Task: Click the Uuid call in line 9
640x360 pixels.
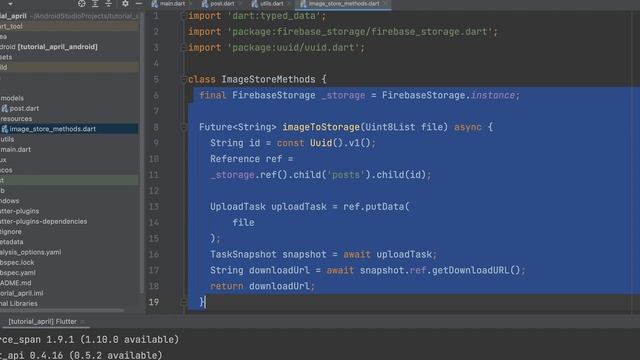Action: pyautogui.click(x=321, y=143)
